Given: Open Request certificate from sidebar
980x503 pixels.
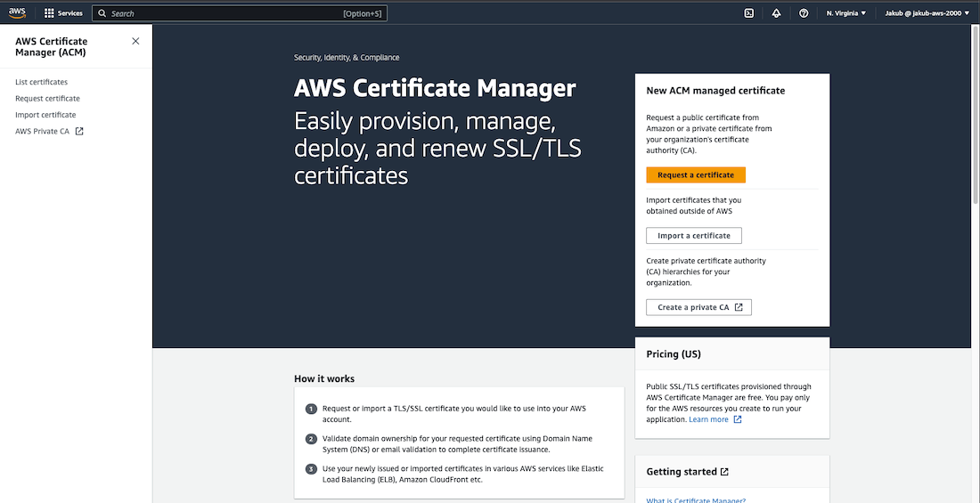Looking at the screenshot, I should click(47, 99).
